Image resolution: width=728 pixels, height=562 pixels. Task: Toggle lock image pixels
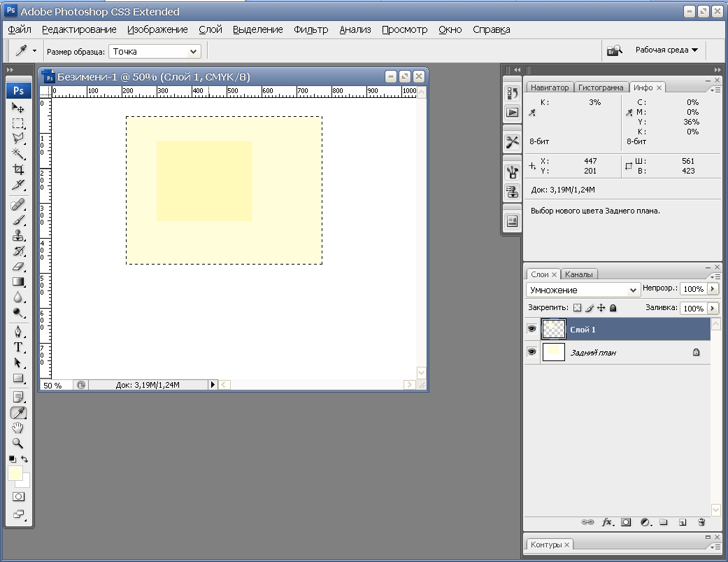point(590,307)
